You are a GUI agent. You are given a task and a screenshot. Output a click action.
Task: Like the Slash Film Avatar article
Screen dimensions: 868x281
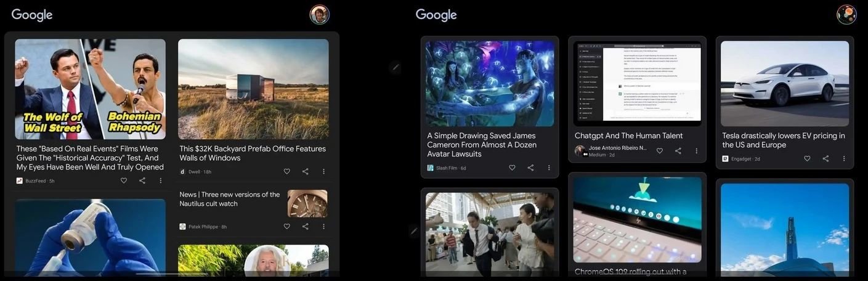tap(512, 168)
